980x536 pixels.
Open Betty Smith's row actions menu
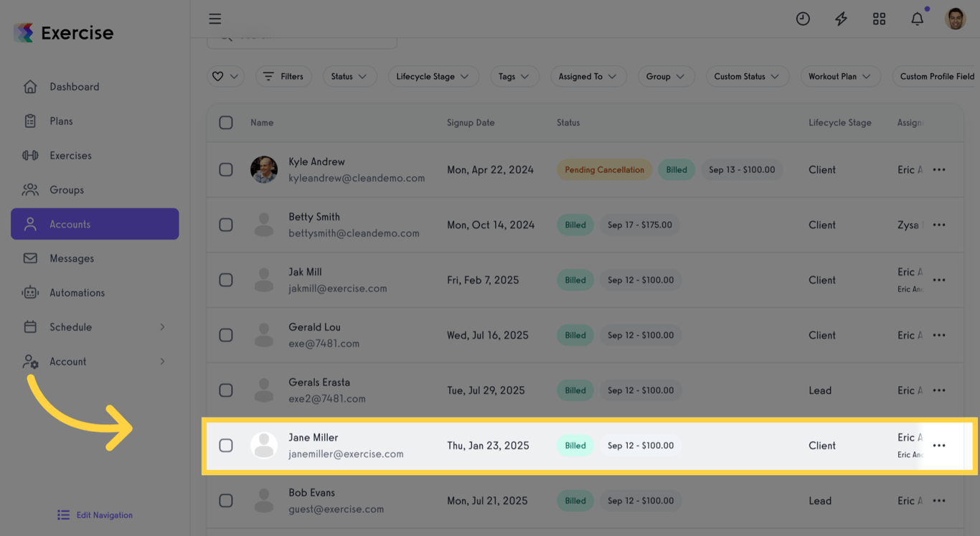939,225
